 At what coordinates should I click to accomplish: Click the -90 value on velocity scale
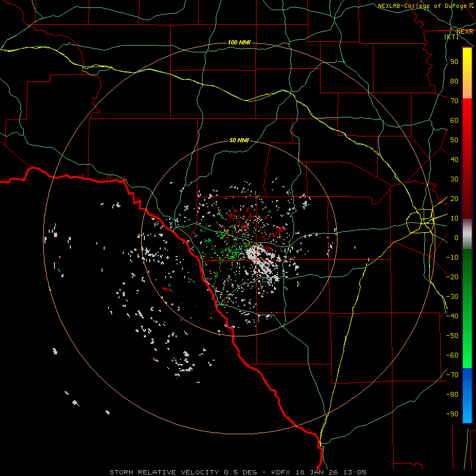pos(452,414)
